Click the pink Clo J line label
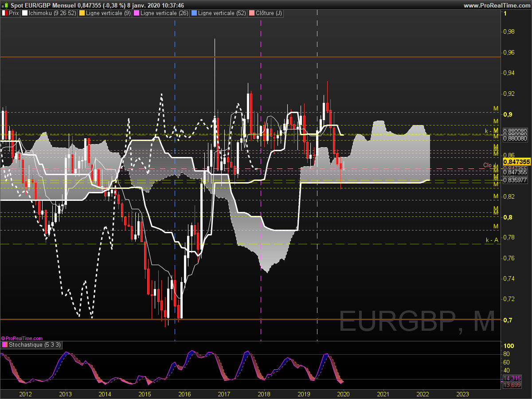 pos(489,165)
